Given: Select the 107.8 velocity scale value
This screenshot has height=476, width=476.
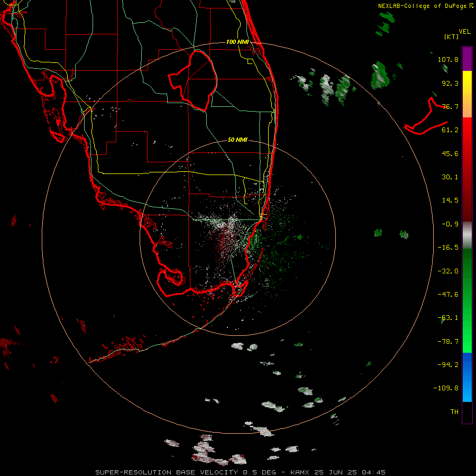Looking at the screenshot, I should [x=448, y=59].
